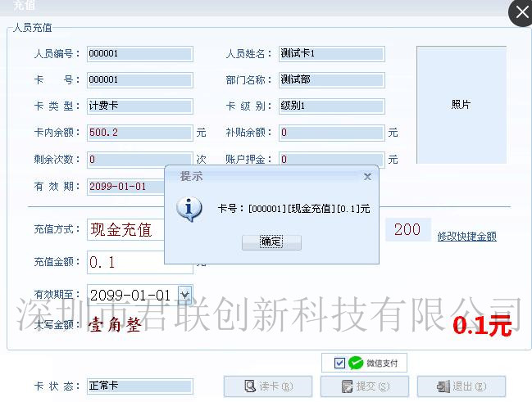Click the 卡状态 field 正常卡
Viewport: 532px width, 402px height.
pyautogui.click(x=140, y=386)
